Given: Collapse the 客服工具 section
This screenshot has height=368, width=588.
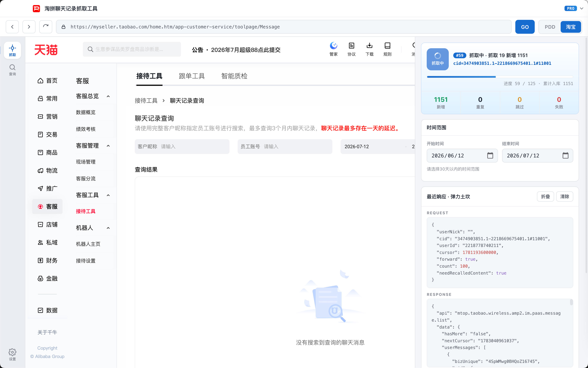Looking at the screenshot, I should pyautogui.click(x=108, y=195).
